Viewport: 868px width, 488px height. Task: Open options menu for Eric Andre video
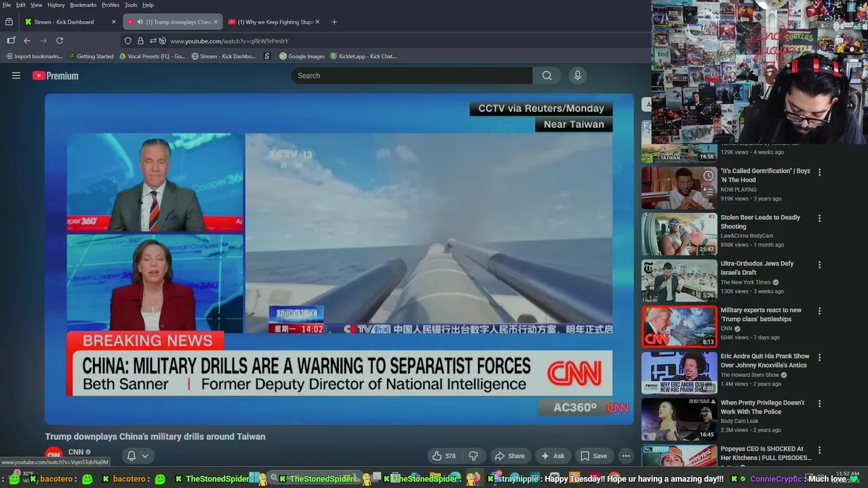coord(819,357)
